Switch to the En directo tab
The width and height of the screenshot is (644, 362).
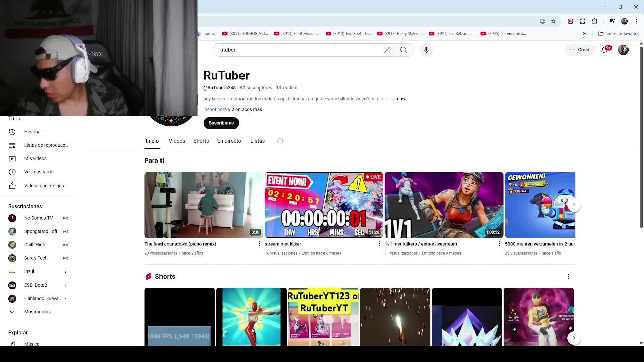(x=229, y=141)
